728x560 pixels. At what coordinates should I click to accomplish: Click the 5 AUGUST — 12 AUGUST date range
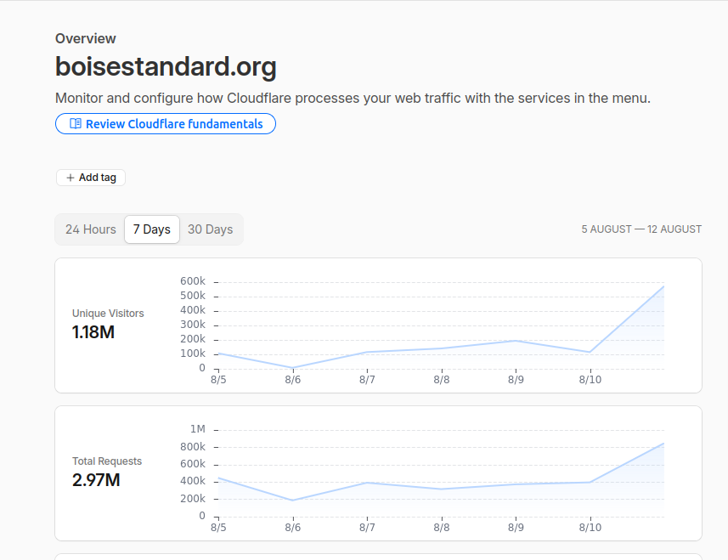coord(641,229)
